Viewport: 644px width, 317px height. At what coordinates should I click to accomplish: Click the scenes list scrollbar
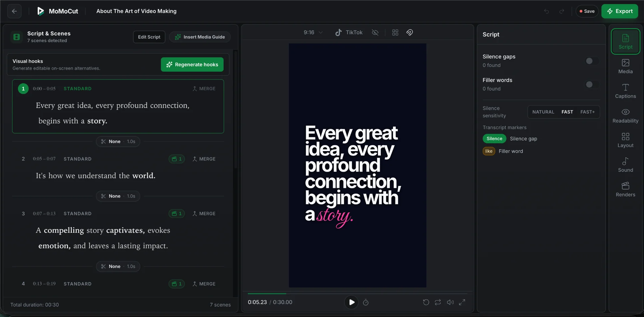(x=235, y=109)
